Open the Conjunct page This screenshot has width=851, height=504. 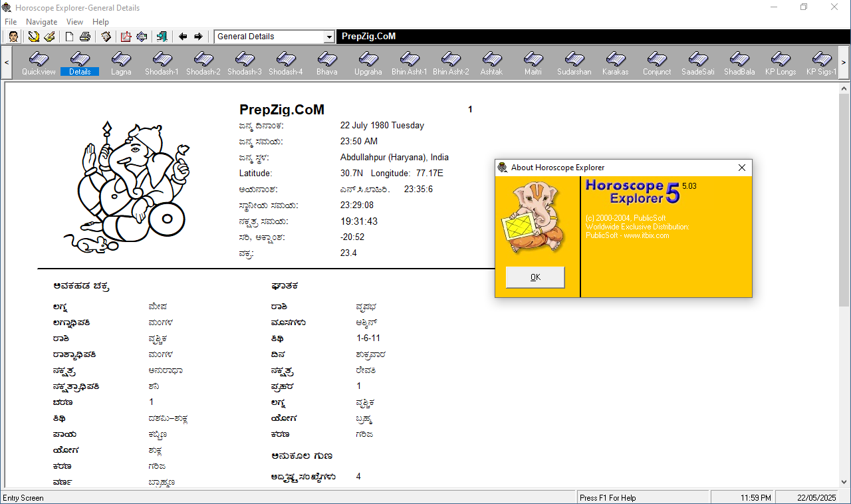(657, 63)
